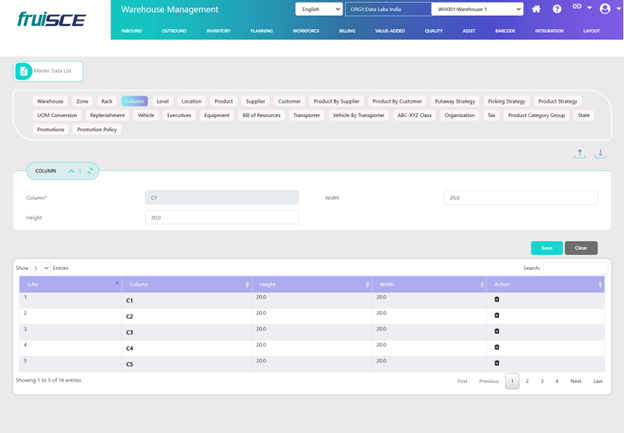The image size is (624, 433).
Task: Select the Bill of Resources tab
Action: pos(261,115)
